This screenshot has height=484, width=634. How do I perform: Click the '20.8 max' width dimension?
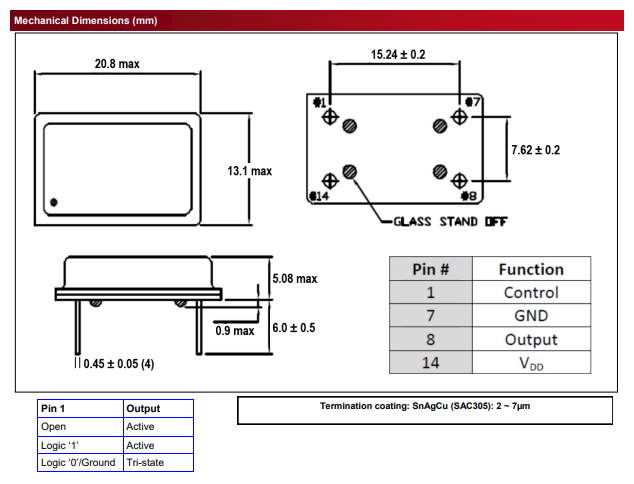click(117, 64)
